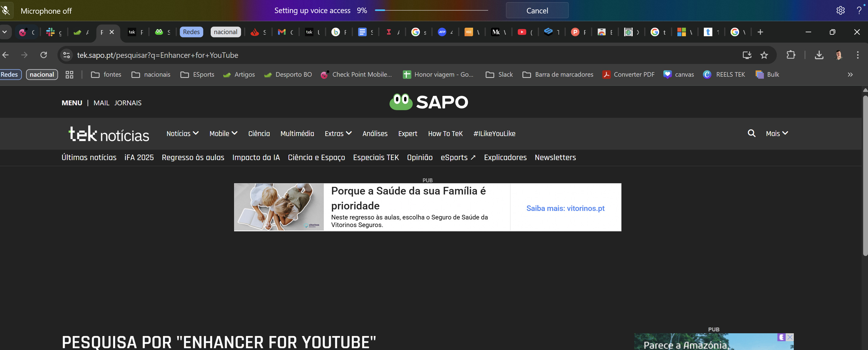Install app icon in address bar
Screen dimensions: 868x350
[747, 55]
